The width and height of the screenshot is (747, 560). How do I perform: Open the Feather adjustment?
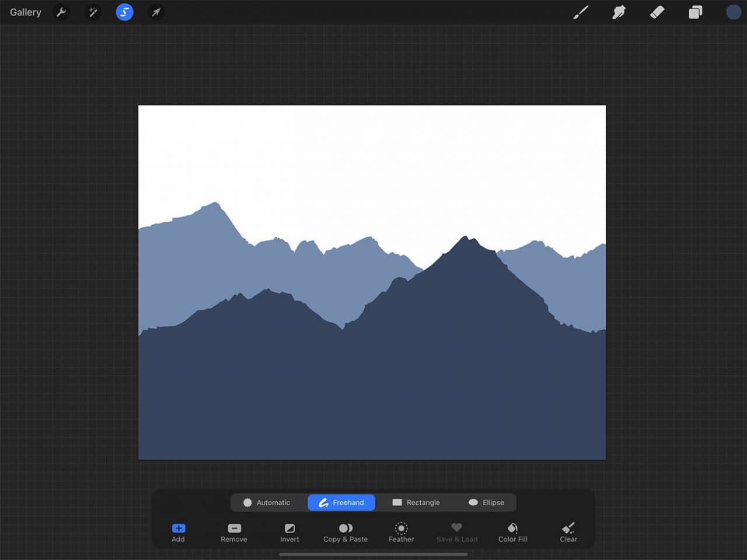coord(401,532)
